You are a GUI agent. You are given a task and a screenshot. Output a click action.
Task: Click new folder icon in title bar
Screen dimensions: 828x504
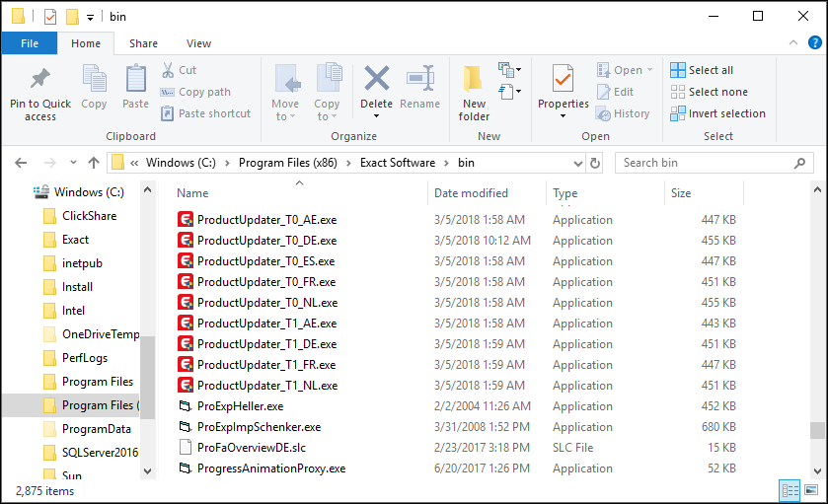click(72, 17)
